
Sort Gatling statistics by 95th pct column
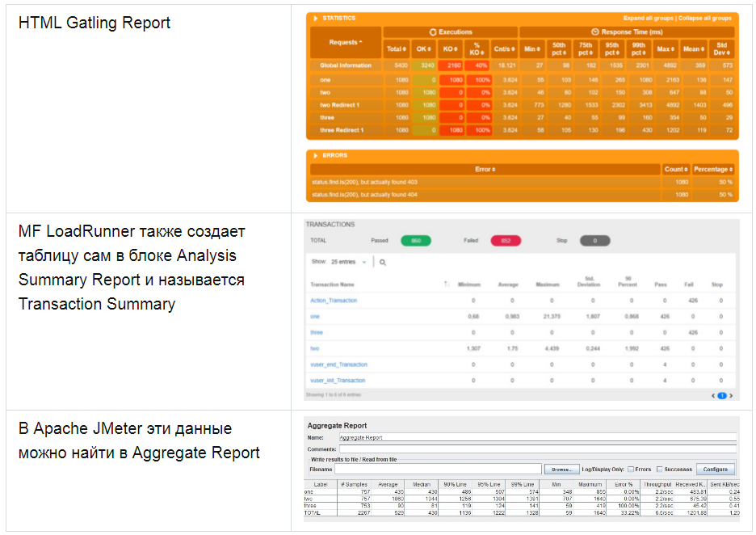tap(612, 48)
